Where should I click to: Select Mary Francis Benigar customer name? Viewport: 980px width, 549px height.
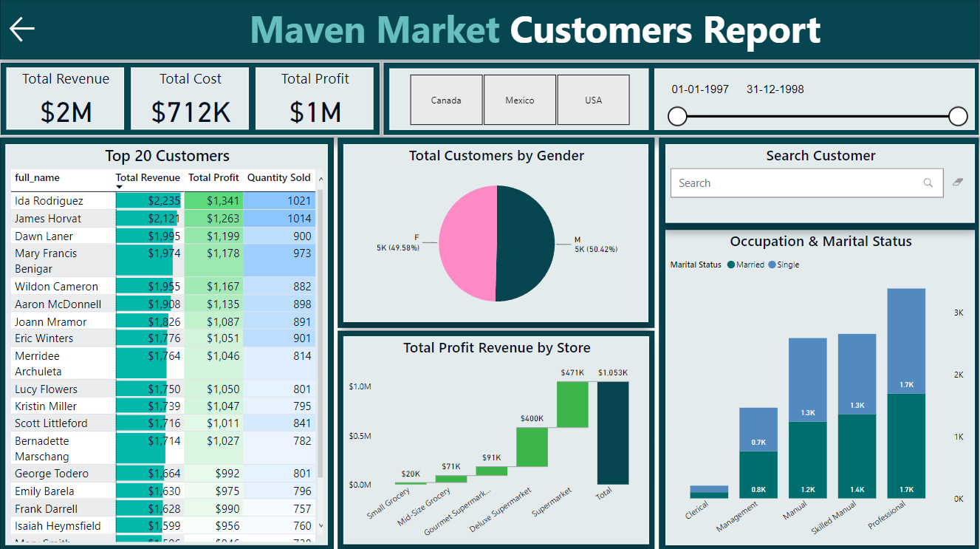46,261
